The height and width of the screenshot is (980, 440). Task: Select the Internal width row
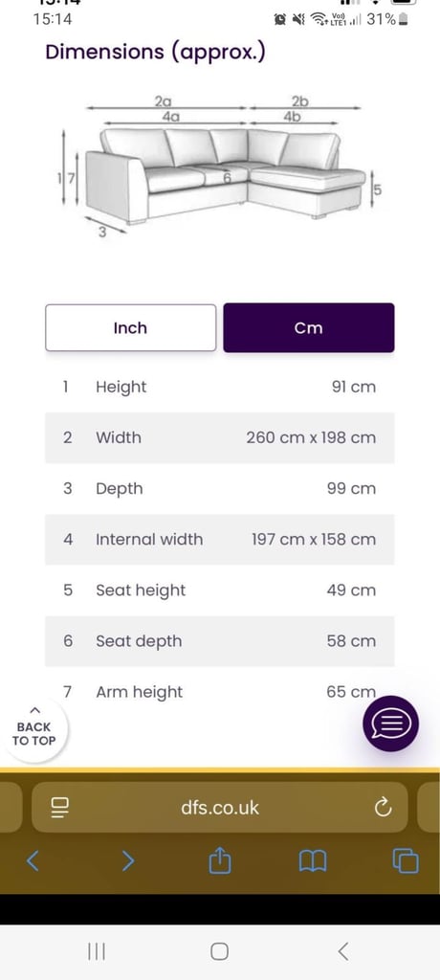point(220,540)
